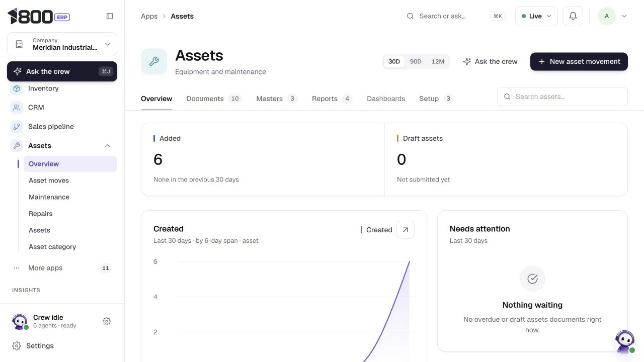This screenshot has width=644, height=362.
Task: Collapse the sidebar panel icon
Action: (x=110, y=16)
